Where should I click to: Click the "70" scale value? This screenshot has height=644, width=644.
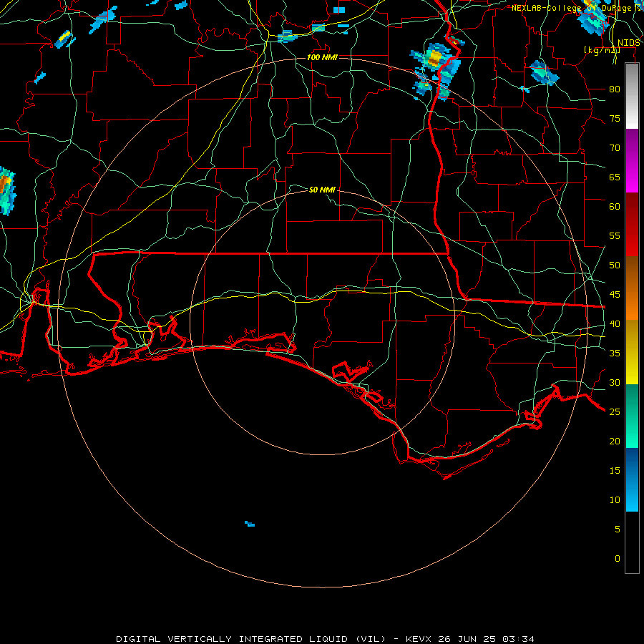pyautogui.click(x=615, y=148)
